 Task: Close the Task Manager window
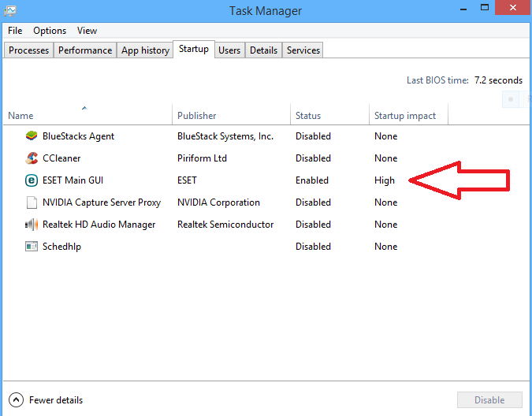click(x=513, y=7)
